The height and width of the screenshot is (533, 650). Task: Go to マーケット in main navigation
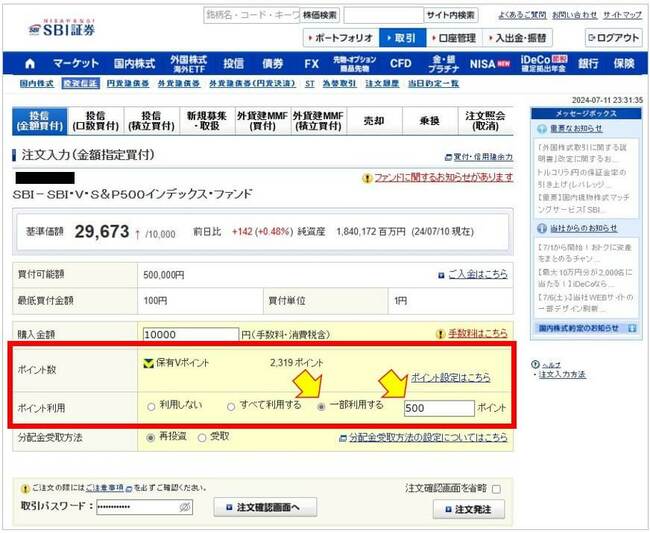tap(76, 64)
